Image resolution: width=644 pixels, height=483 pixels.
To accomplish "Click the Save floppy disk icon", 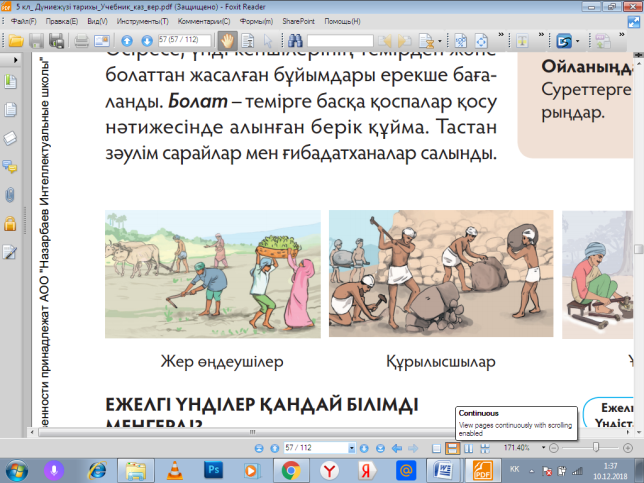I will [x=36, y=41].
